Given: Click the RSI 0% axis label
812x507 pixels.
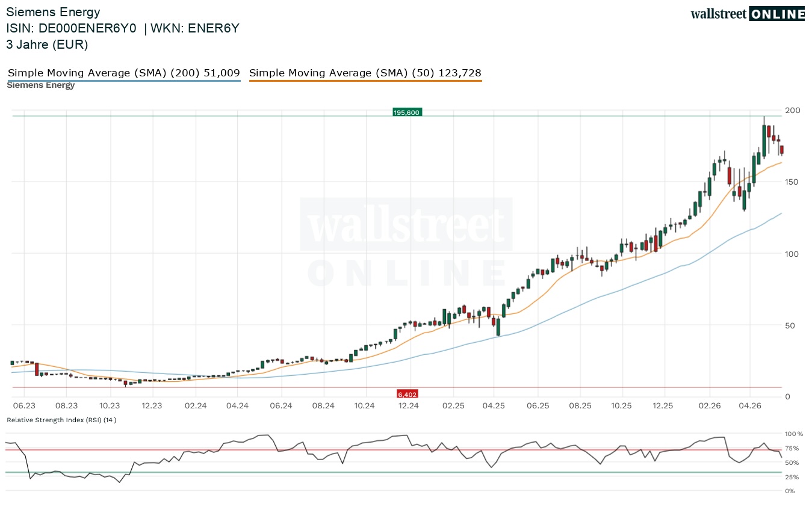Looking at the screenshot, I should coord(790,491).
